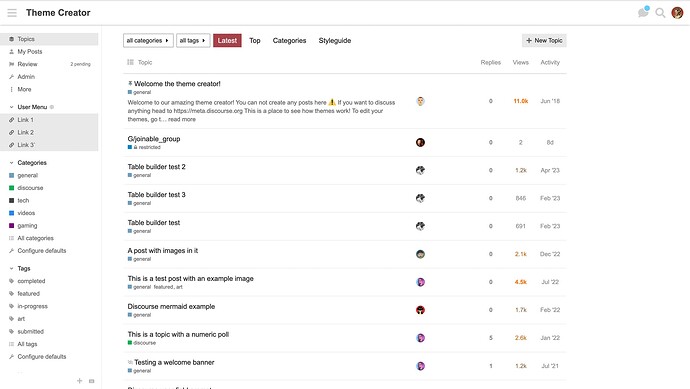The width and height of the screenshot is (690, 389).
Task: Select the art tag in sidebar
Action: [49, 319]
